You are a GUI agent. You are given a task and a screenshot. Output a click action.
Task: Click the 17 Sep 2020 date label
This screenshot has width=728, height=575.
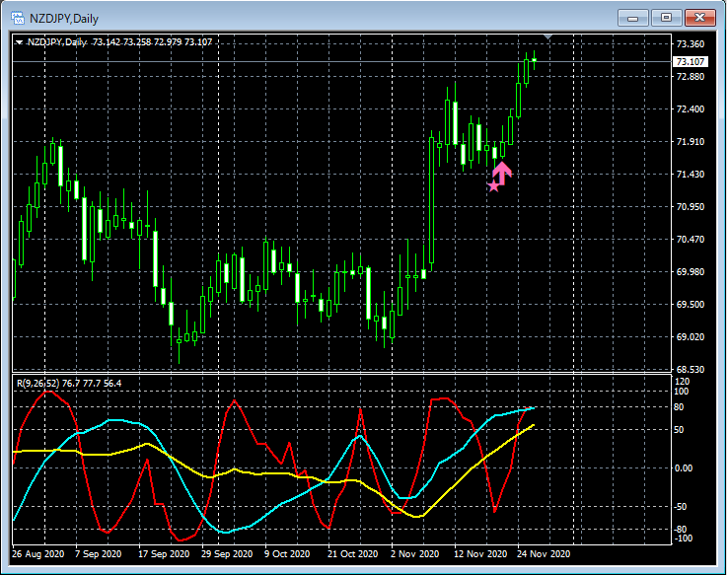[164, 554]
